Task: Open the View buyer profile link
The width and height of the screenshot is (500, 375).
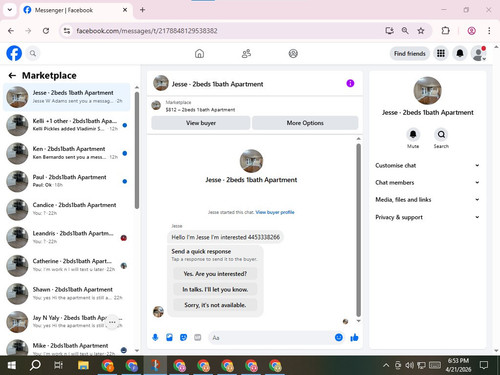Action: 275,212
